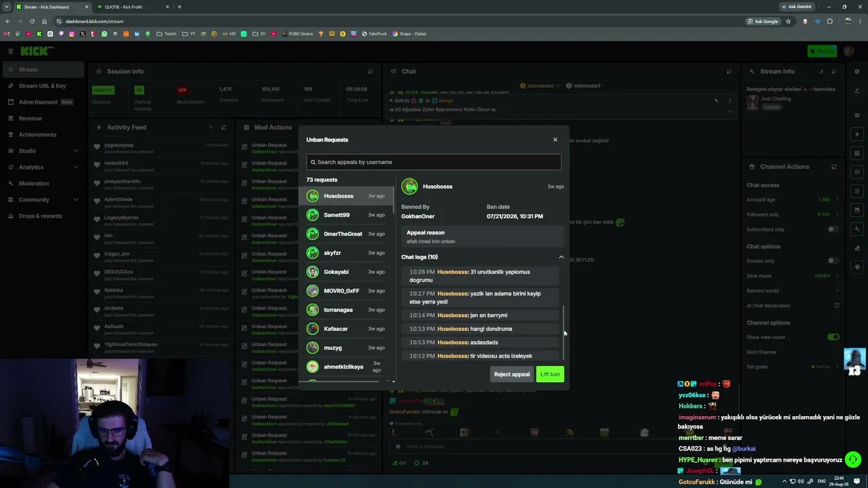Image resolution: width=868 pixels, height=488 pixels.
Task: Open the Revenue page
Action: (42, 119)
